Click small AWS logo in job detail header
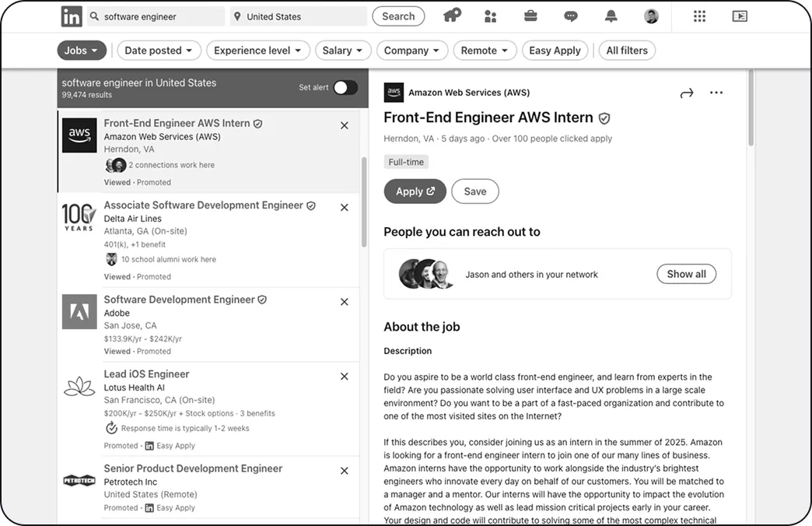812x526 pixels. tap(394, 93)
